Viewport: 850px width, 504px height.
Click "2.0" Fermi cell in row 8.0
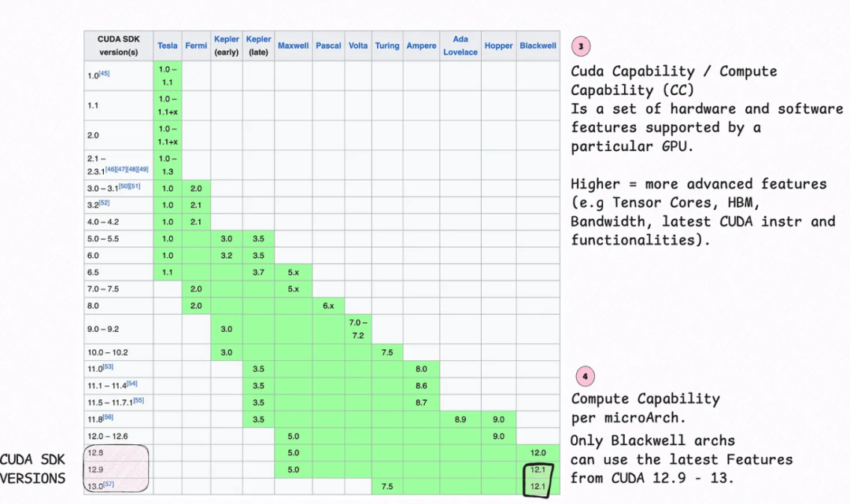pyautogui.click(x=196, y=306)
